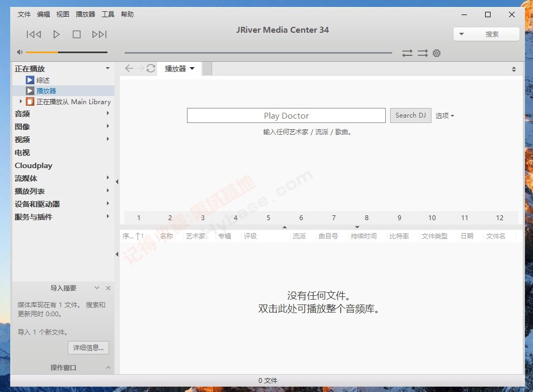Collapse the 导入摘要 panel chevron
The height and width of the screenshot is (392, 533).
(x=97, y=288)
